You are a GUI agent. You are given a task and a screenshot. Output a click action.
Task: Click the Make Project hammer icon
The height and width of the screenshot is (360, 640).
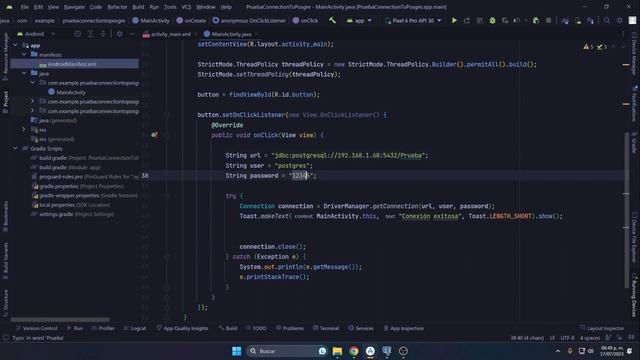click(332, 20)
